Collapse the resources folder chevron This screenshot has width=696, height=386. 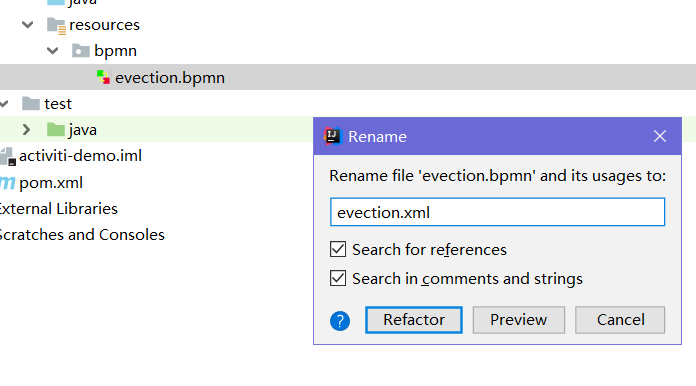pos(28,25)
